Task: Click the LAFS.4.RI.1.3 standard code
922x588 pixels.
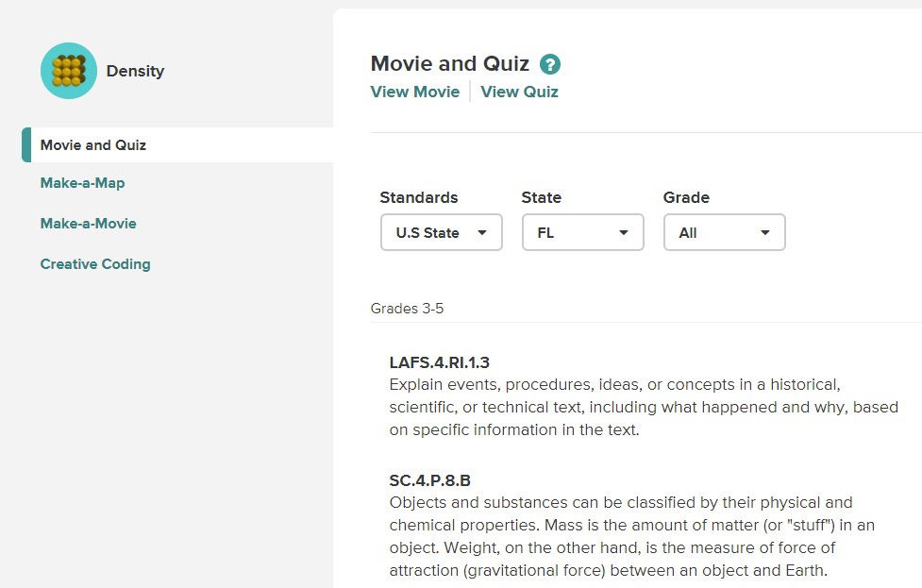Action: 439,362
